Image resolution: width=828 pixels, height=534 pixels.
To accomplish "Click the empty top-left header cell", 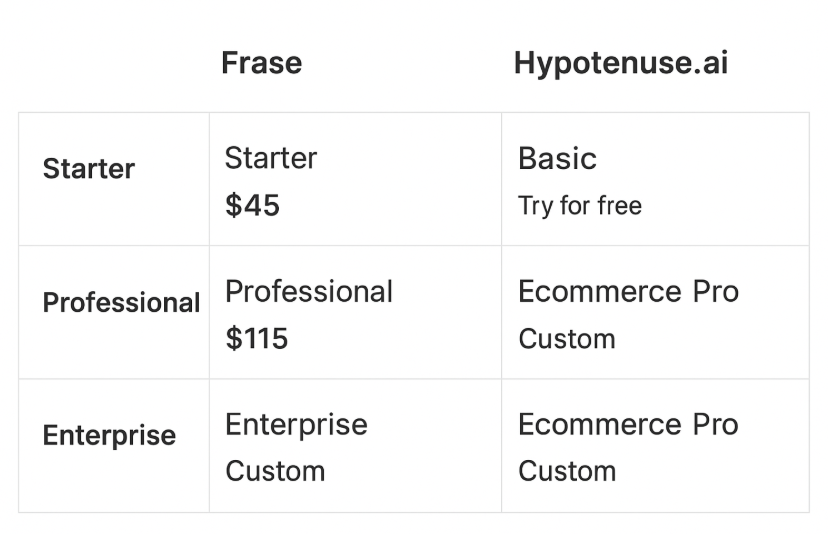I will (x=114, y=63).
